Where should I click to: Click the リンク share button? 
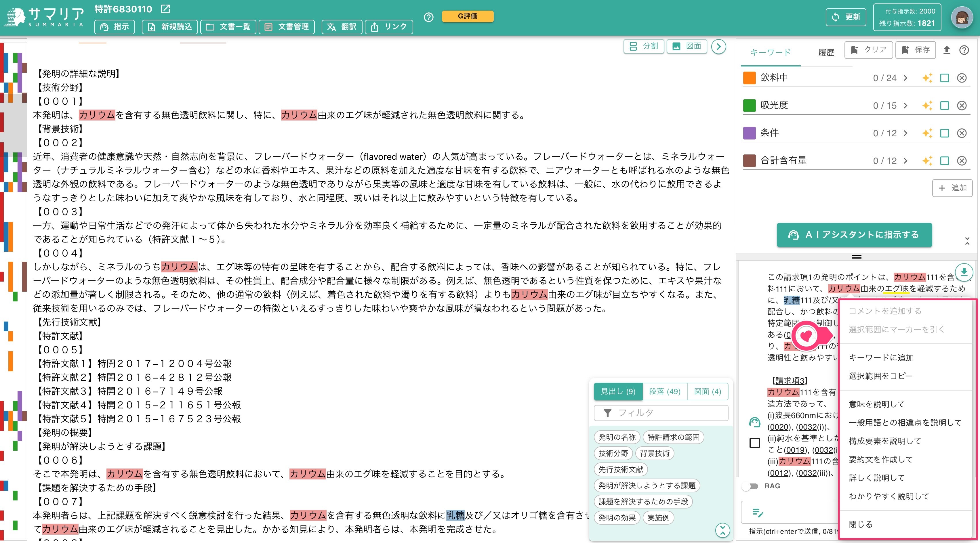click(x=389, y=27)
